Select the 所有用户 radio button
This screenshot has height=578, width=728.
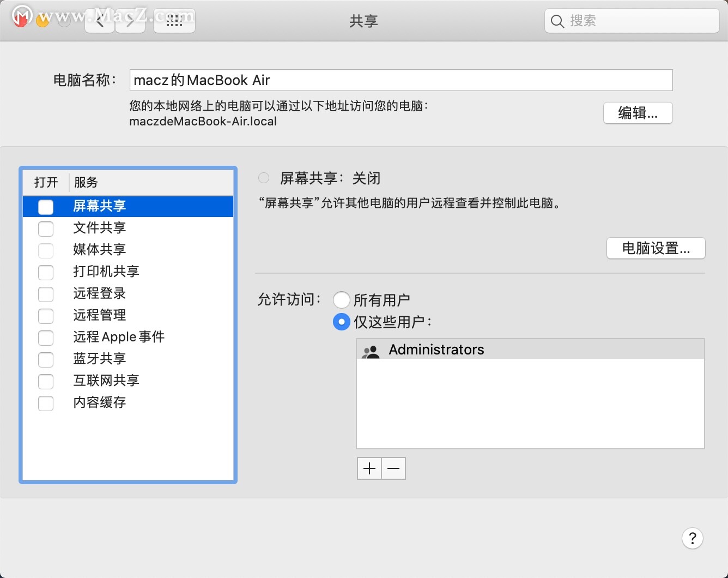(x=341, y=300)
